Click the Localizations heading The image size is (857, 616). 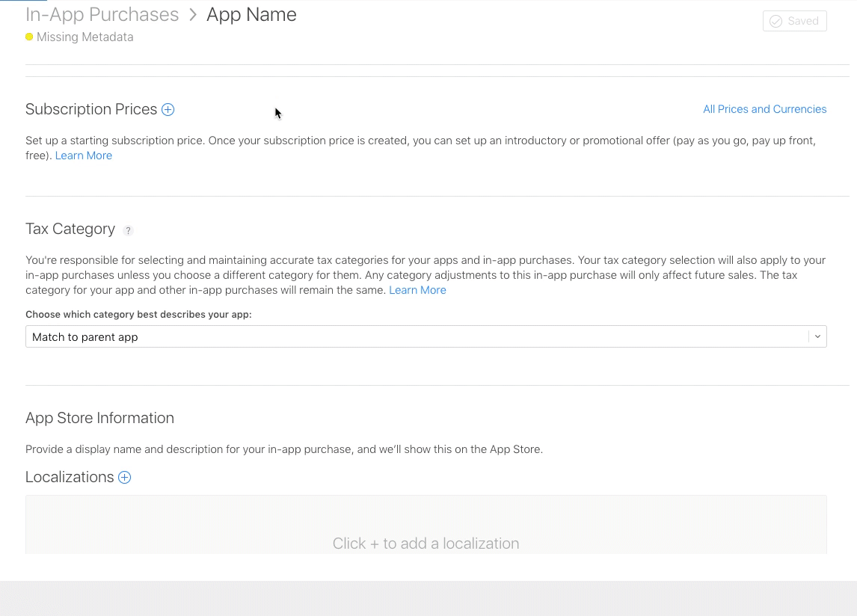point(70,477)
